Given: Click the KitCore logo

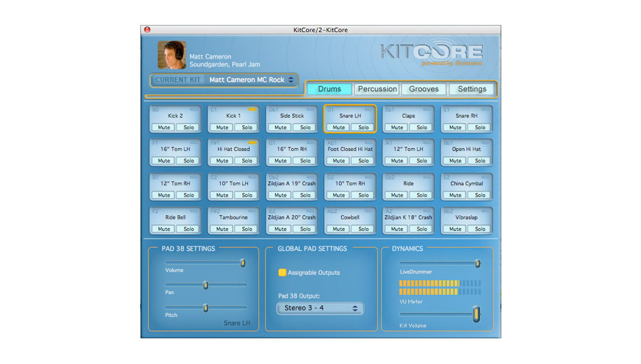Looking at the screenshot, I should [x=432, y=52].
